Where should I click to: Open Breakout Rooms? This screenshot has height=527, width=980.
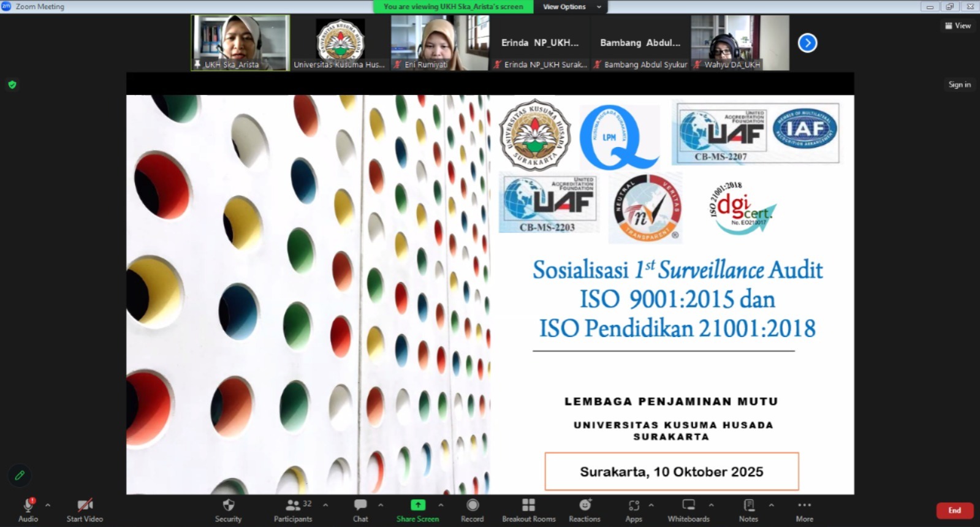[528, 510]
